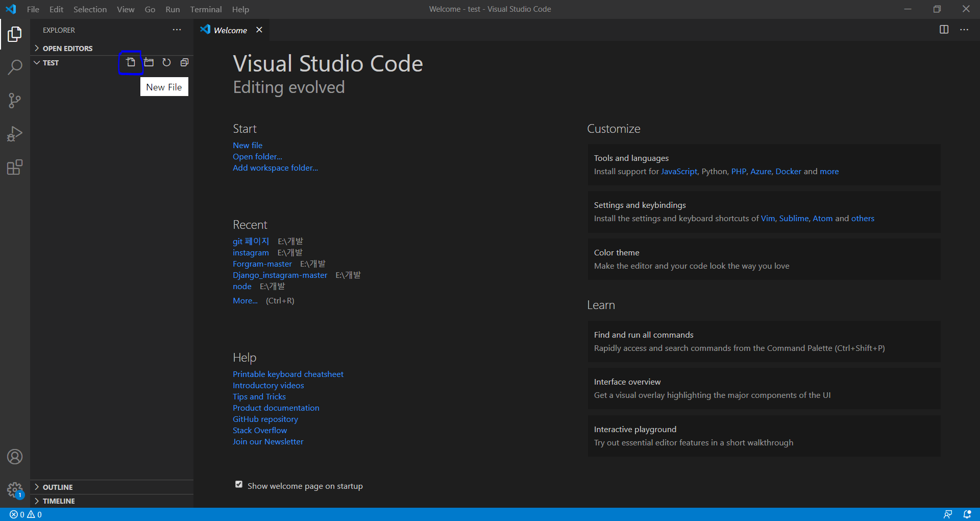Screen dimensions: 980x521
Task: Collapse all folders in Explorer
Action: tap(184, 62)
